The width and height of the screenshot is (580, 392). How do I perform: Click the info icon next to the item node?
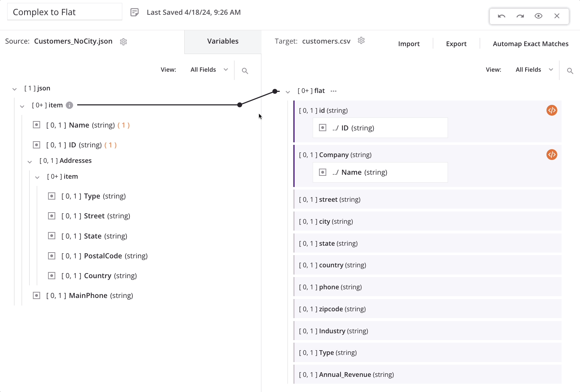point(69,105)
